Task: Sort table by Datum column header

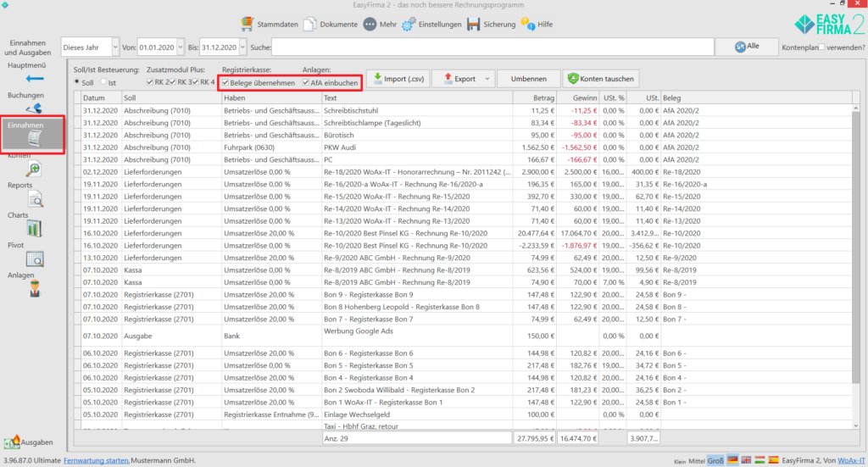Action: [x=101, y=98]
